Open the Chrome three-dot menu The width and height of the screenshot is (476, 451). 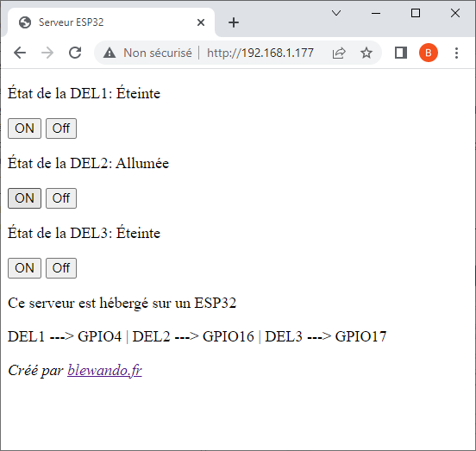[456, 53]
